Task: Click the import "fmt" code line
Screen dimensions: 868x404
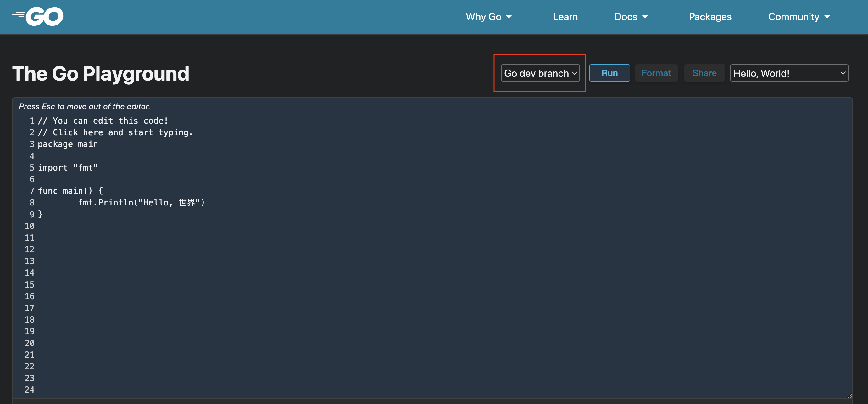Action: pos(68,168)
